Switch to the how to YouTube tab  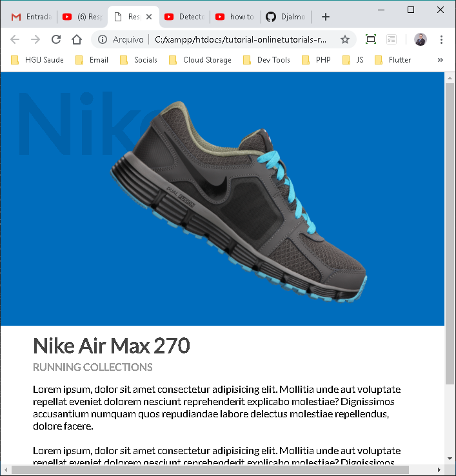pos(235,17)
